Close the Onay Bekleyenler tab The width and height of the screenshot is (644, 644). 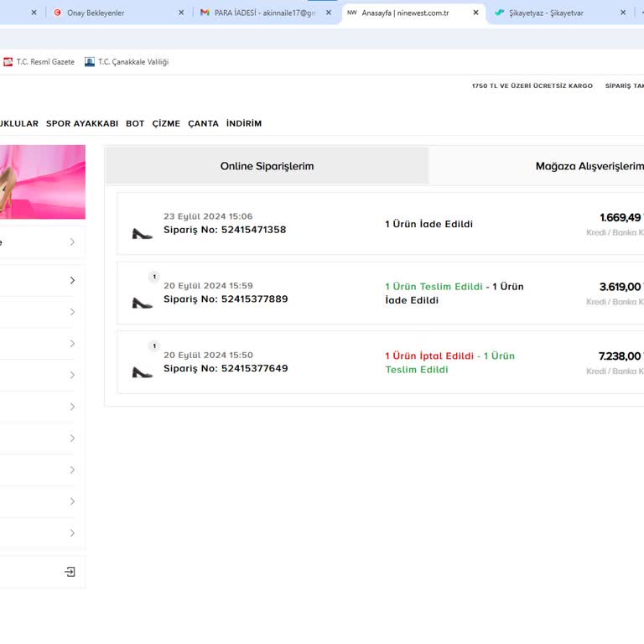181,13
